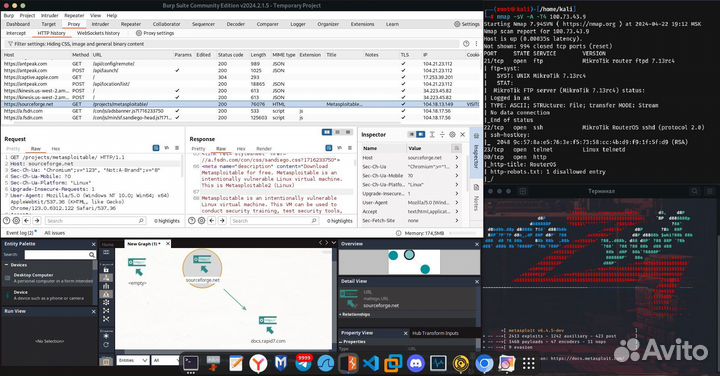Image resolution: width=720 pixels, height=376 pixels.
Task: Open the Burp Settings gear
Action: coord(467,24)
